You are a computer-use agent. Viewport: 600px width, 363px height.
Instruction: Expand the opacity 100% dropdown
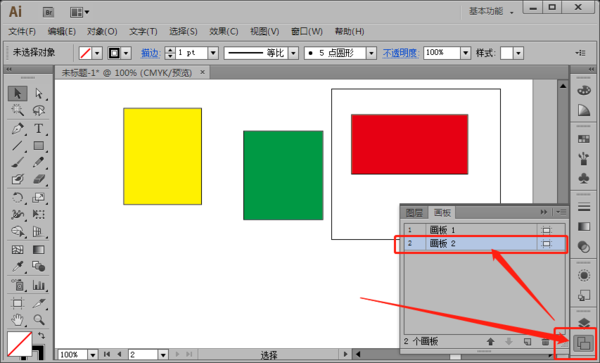[465, 53]
